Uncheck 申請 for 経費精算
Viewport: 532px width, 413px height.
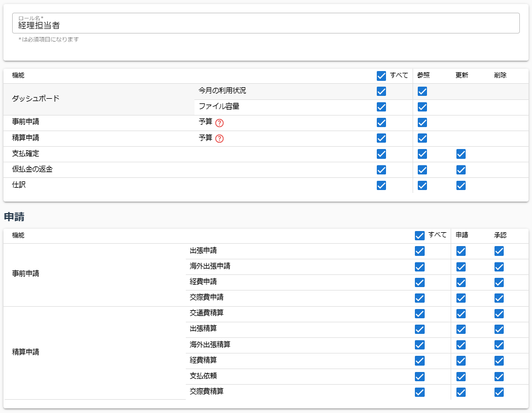461,360
